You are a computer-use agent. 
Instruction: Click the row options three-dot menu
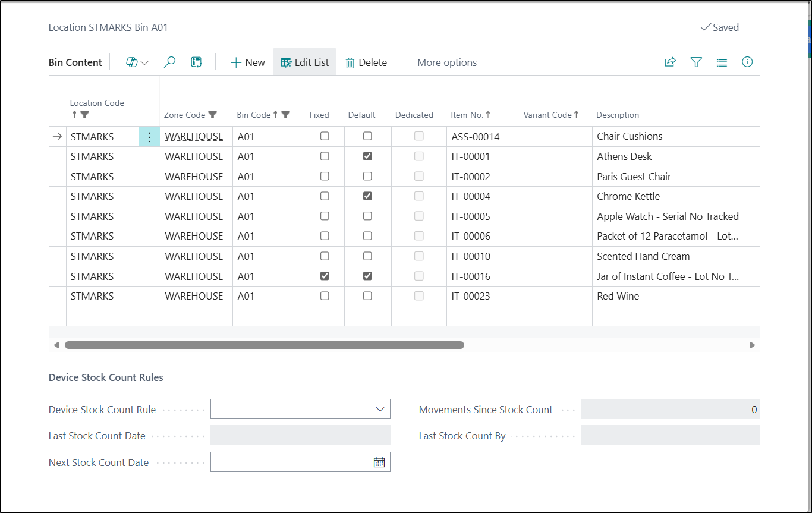[149, 137]
